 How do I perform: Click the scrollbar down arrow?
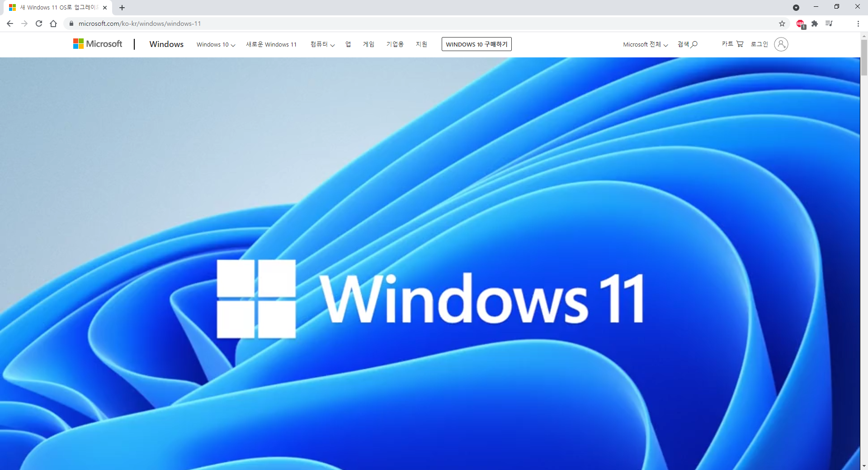pos(864,466)
